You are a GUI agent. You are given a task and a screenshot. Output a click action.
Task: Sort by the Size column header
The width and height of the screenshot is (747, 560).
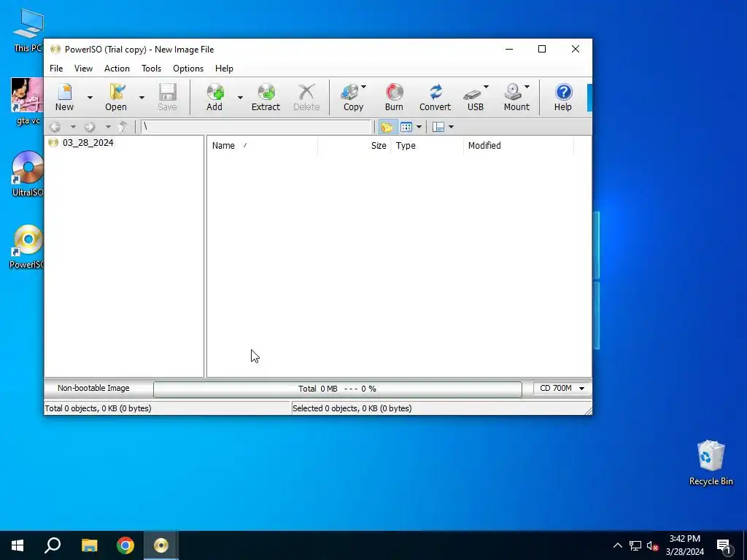(x=354, y=146)
